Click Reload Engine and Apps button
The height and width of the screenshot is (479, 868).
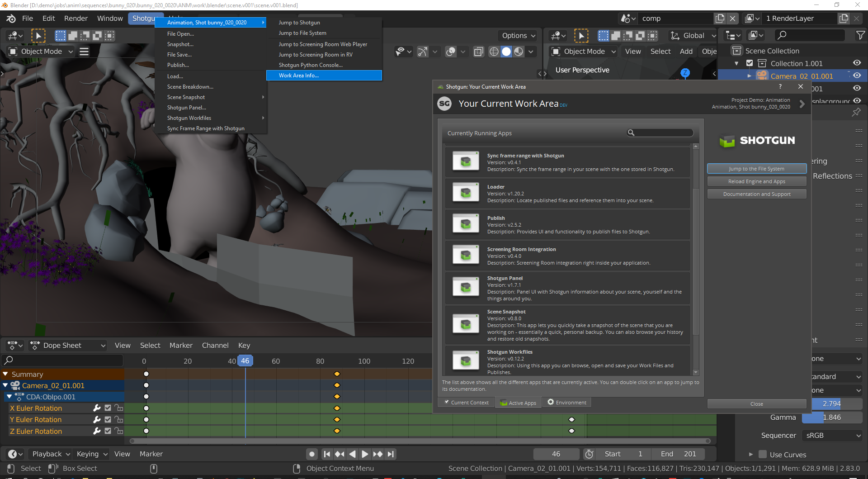pos(757,181)
